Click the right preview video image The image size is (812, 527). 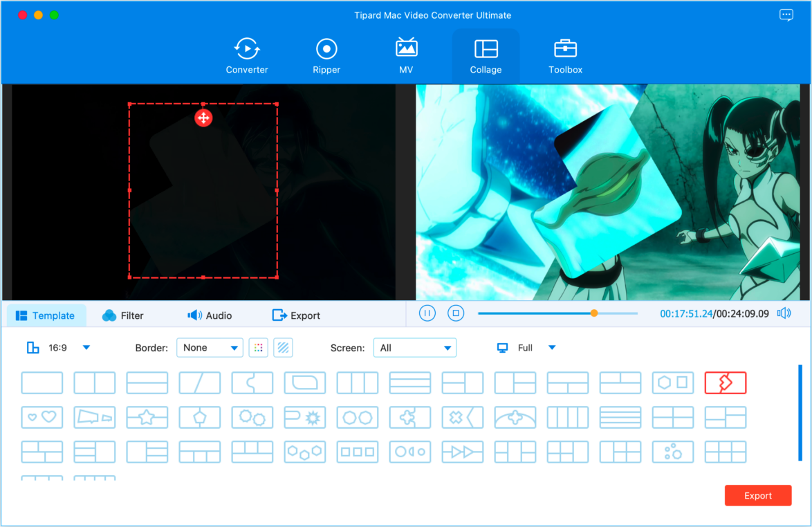click(x=607, y=192)
